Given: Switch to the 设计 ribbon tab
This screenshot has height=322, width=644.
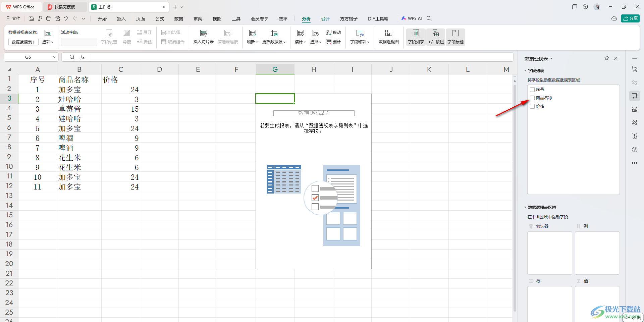Looking at the screenshot, I should (325, 19).
